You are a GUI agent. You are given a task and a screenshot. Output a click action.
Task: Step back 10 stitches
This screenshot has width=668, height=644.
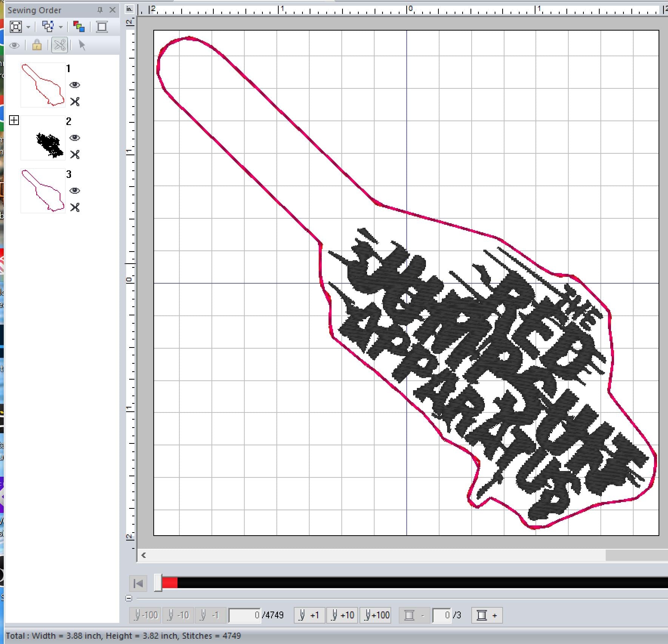[x=178, y=615]
